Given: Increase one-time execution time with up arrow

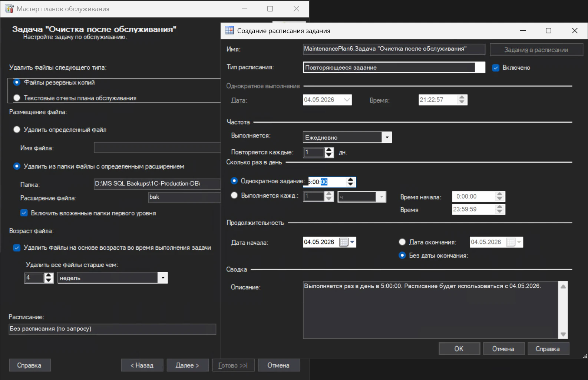Looking at the screenshot, I should pos(462,97).
